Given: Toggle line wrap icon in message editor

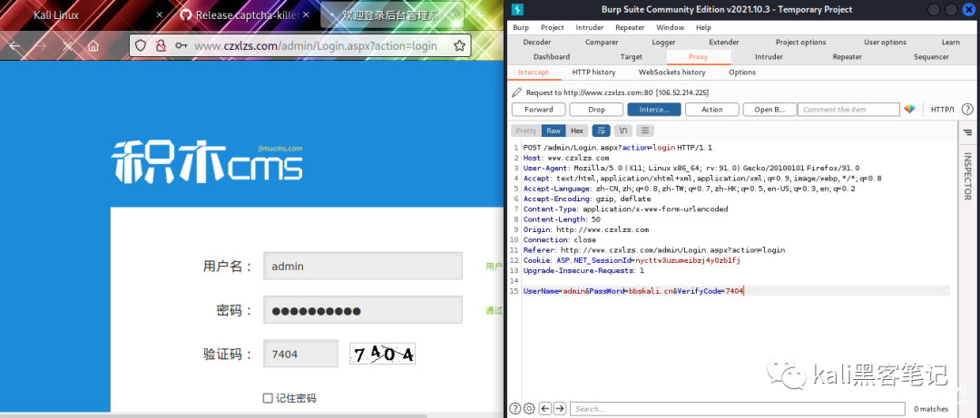Looking at the screenshot, I should click(x=601, y=131).
